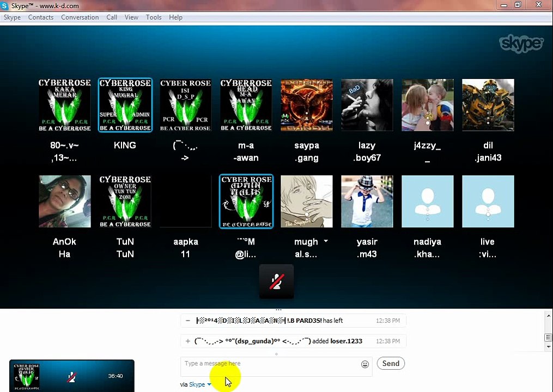Click the yasir.m43 name label

pyautogui.click(x=367, y=248)
